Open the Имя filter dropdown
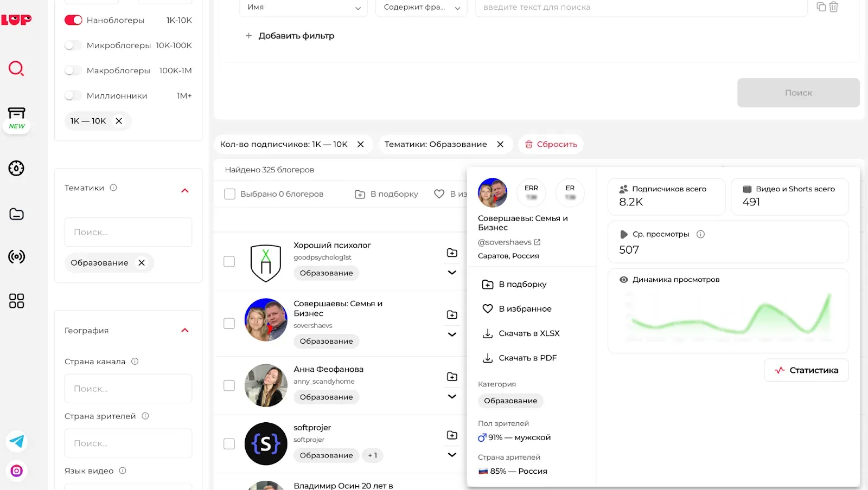This screenshot has width=868, height=490. [x=303, y=8]
